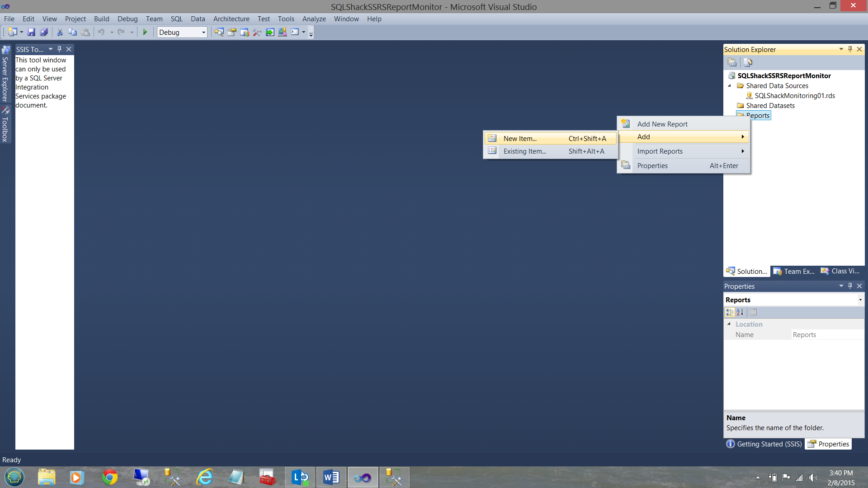This screenshot has width=868, height=488.
Task: Click the Save All toolbar icon
Action: pos(44,32)
